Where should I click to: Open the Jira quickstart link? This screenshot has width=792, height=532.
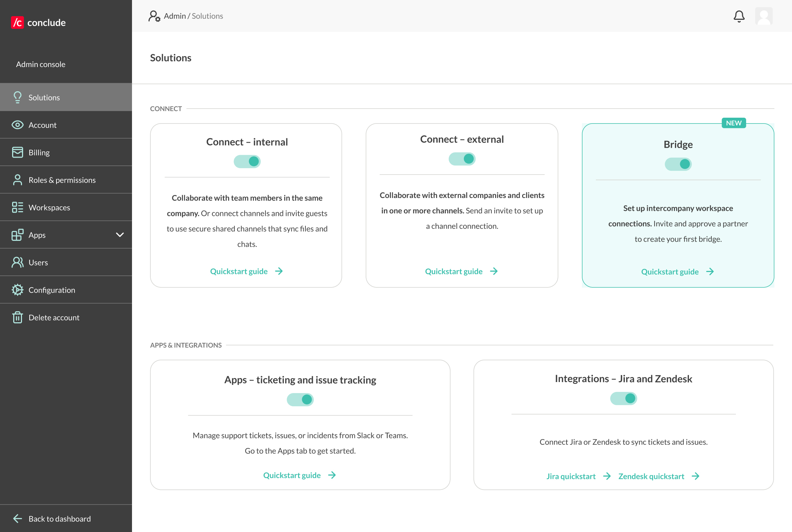pyautogui.click(x=571, y=476)
